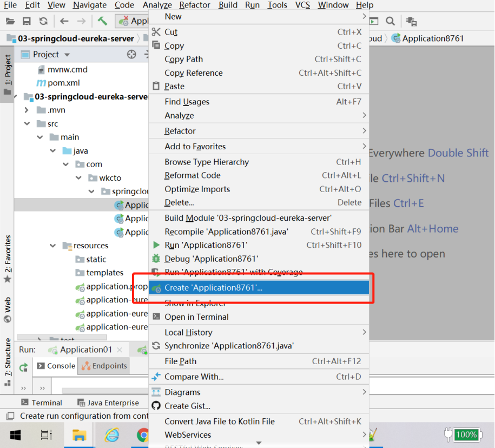
Task: Open the Help menu in menu bar
Action: (365, 5)
